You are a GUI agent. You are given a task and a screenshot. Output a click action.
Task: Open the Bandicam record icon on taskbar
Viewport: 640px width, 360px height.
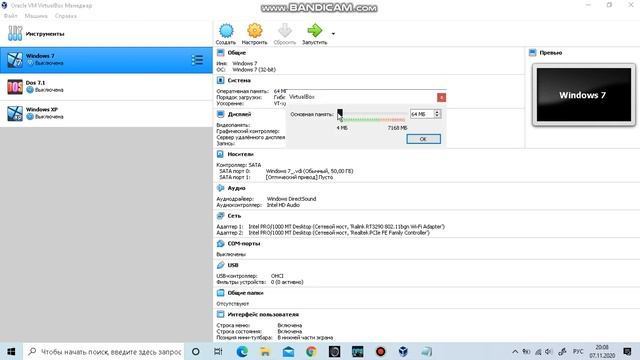coord(380,351)
